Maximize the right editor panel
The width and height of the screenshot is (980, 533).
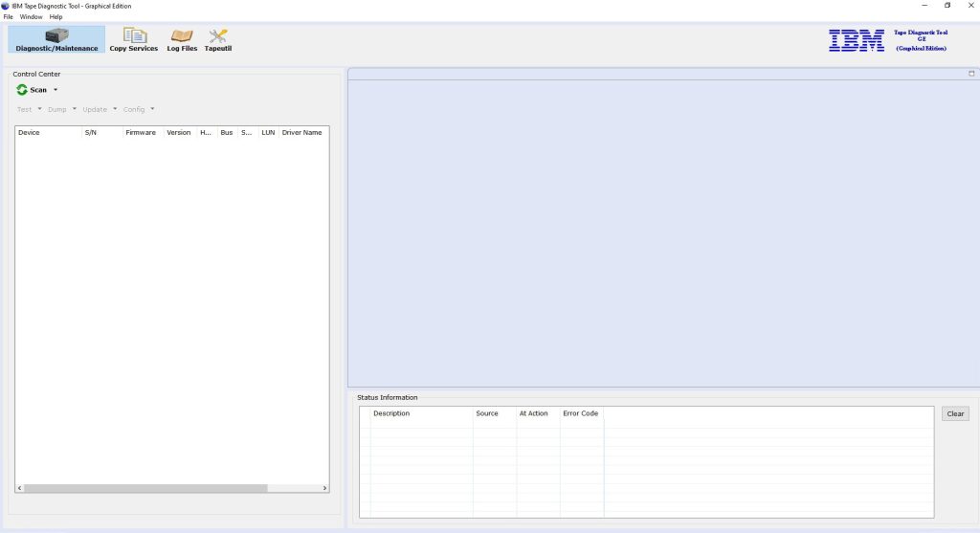971,74
